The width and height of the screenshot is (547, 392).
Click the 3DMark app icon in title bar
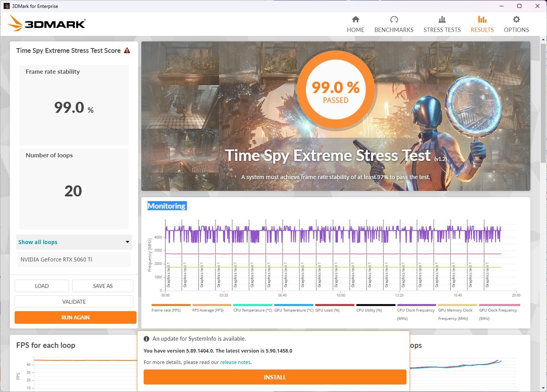[6, 6]
